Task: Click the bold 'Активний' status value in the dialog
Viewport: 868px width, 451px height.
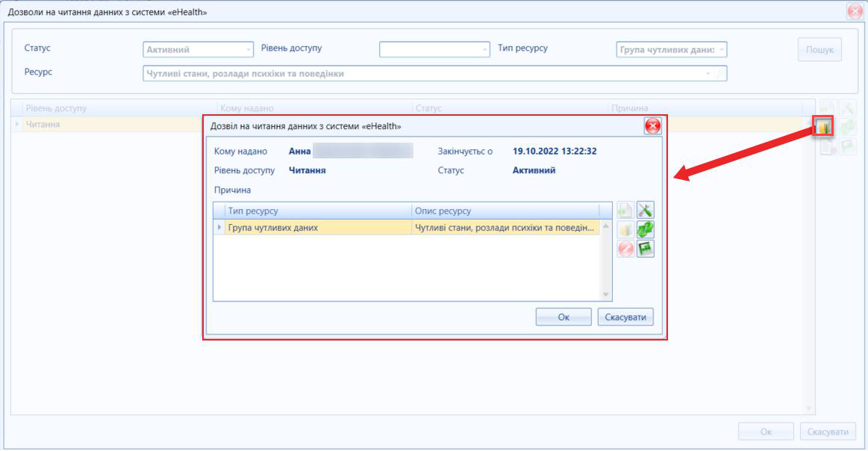Action: 534,170
